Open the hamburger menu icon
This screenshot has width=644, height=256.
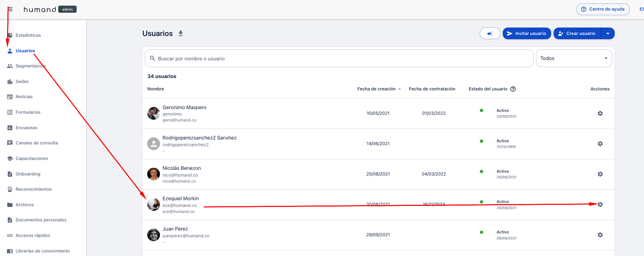(x=10, y=9)
